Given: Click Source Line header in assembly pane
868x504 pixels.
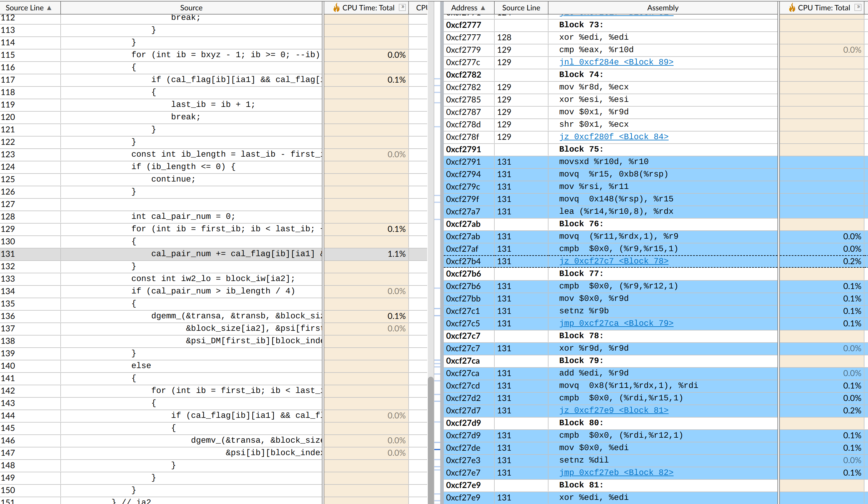Looking at the screenshot, I should pos(521,8).
